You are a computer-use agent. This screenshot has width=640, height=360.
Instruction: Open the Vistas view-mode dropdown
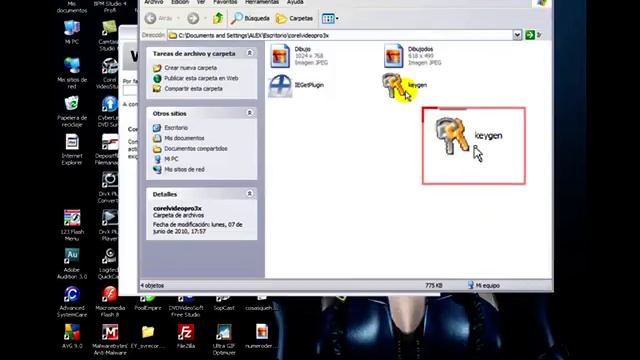[x=330, y=18]
